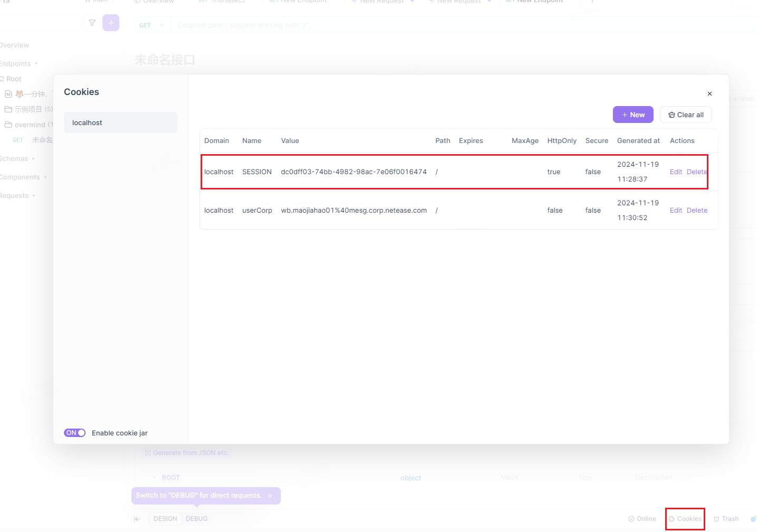Select localhost in the Cookies domain list

(120, 122)
